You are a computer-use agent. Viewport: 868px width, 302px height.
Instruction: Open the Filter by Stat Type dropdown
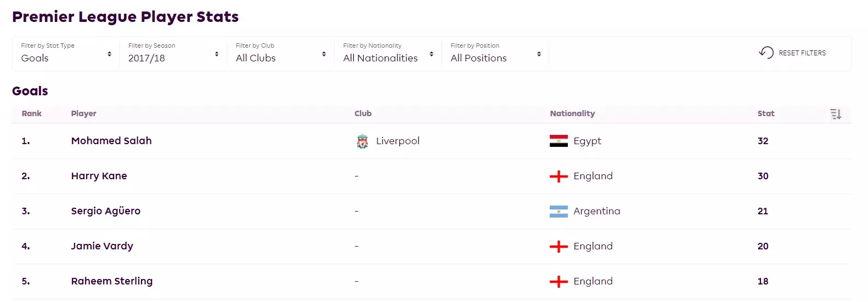66,54
